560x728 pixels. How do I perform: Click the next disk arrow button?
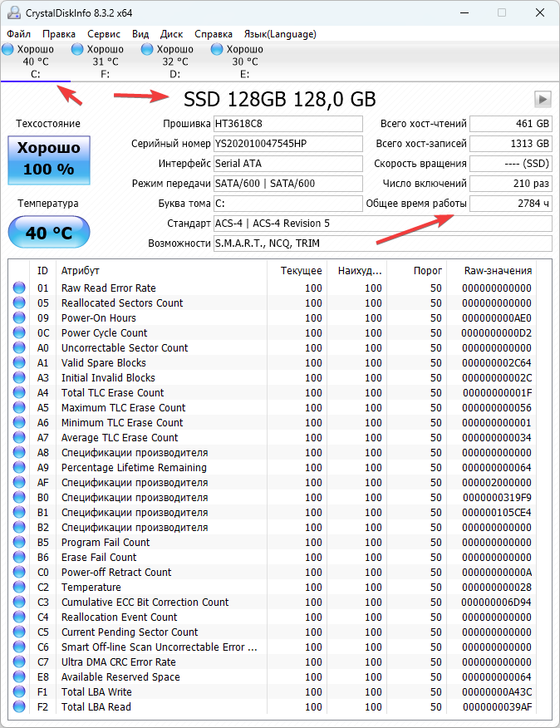tap(543, 99)
